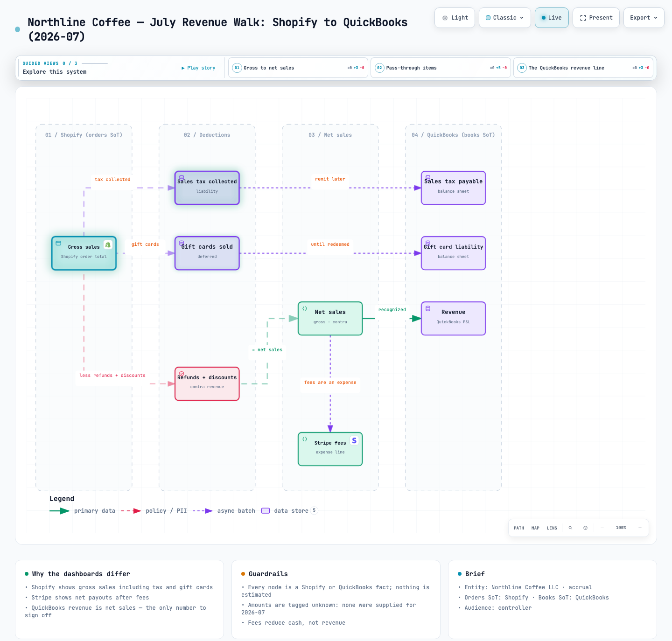The image size is (672, 641).
Task: Switch to PATH mode
Action: 519,528
